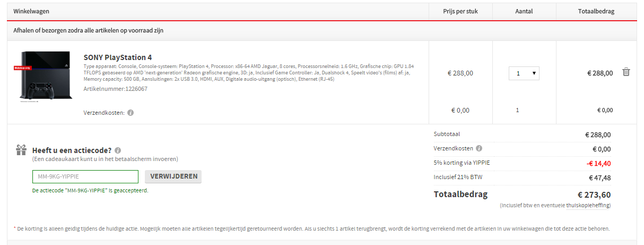Focus the actiecode input field
644x245 pixels.
coord(85,176)
